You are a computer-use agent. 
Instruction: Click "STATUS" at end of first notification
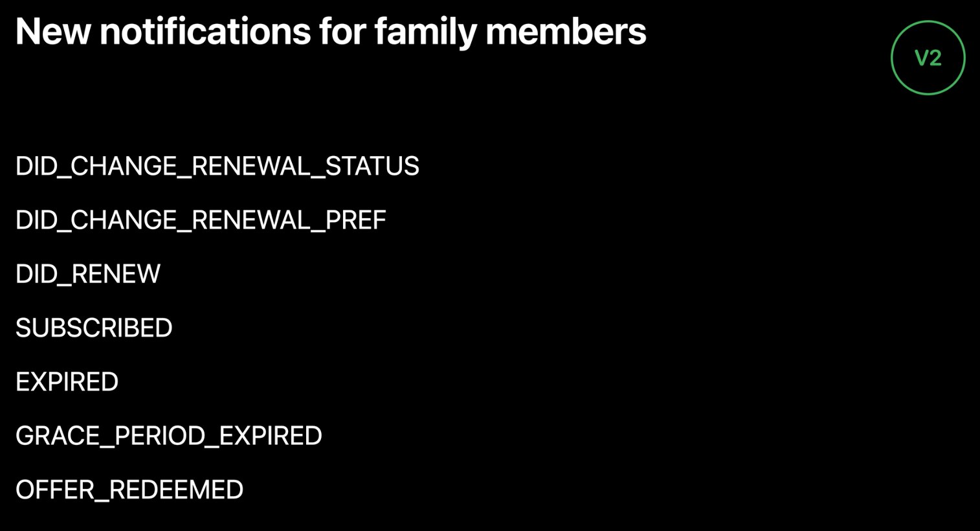coord(372,166)
